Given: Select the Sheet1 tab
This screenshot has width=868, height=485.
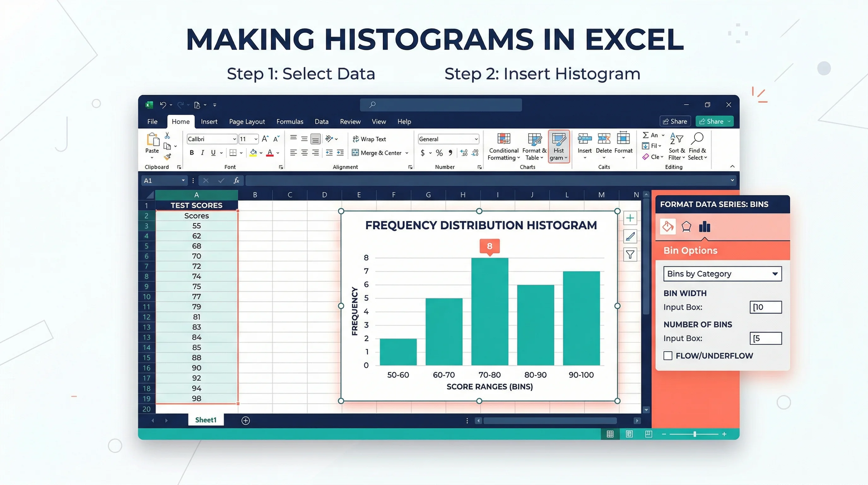Looking at the screenshot, I should point(206,420).
